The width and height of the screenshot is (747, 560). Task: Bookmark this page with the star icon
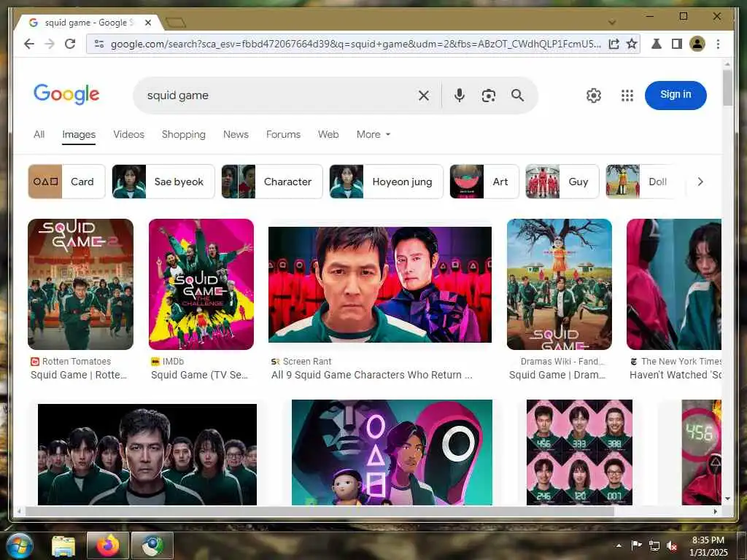[632, 44]
